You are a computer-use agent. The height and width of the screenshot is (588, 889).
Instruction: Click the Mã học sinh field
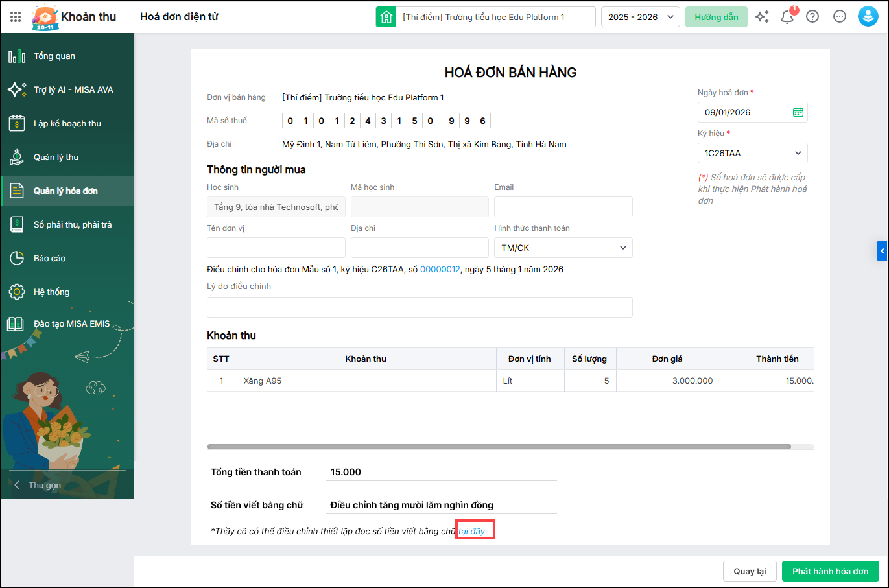click(420, 207)
